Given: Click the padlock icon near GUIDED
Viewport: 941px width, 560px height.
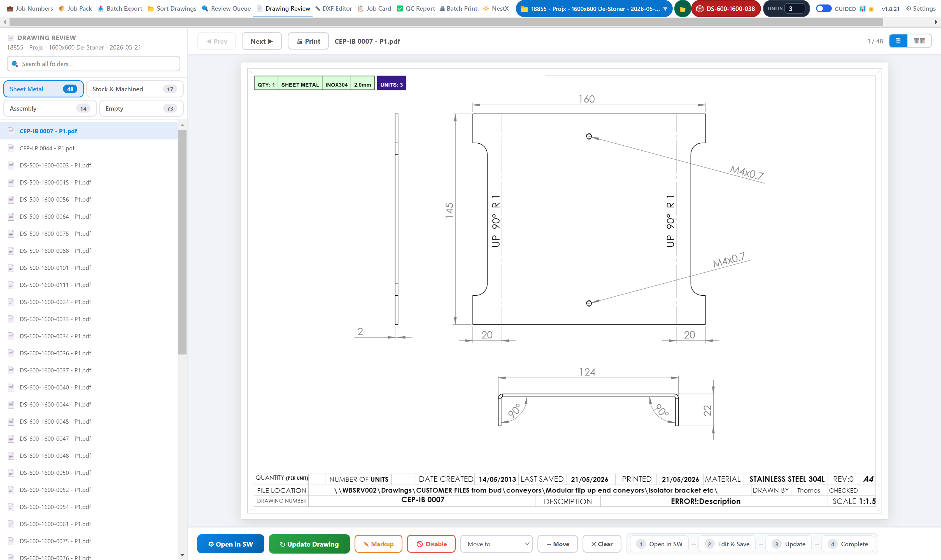Looking at the screenshot, I should [871, 9].
